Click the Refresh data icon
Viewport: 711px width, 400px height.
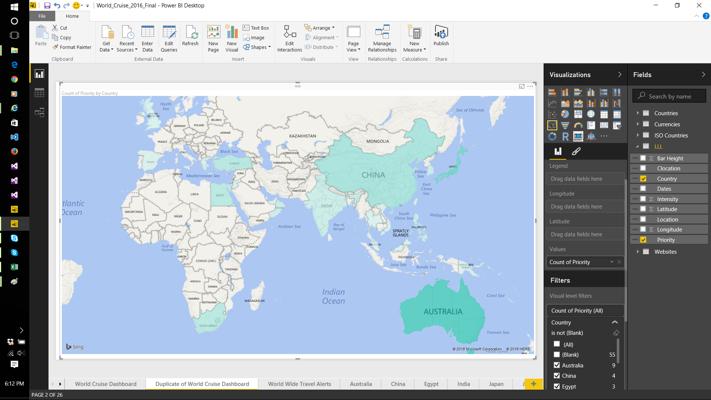click(190, 36)
